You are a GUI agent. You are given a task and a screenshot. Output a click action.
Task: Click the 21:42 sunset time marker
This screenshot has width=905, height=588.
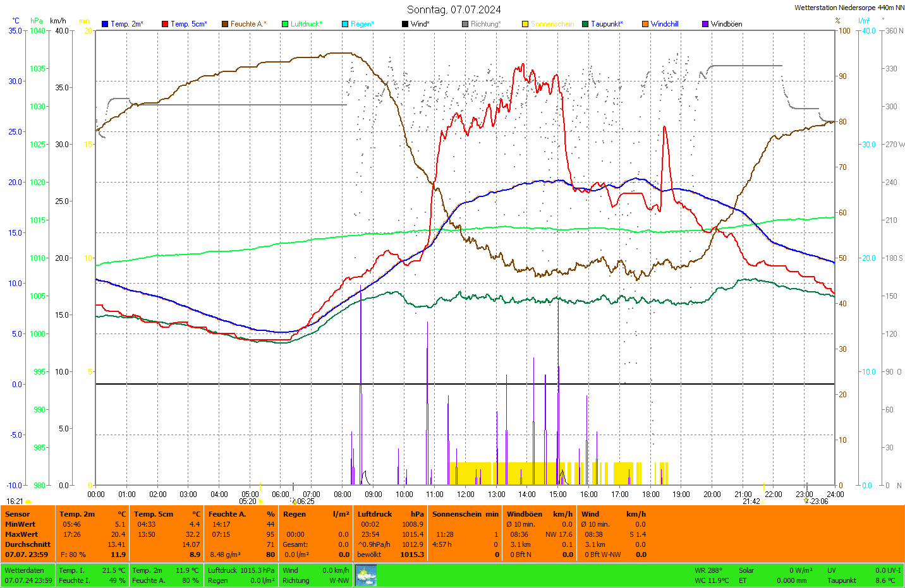coord(751,501)
